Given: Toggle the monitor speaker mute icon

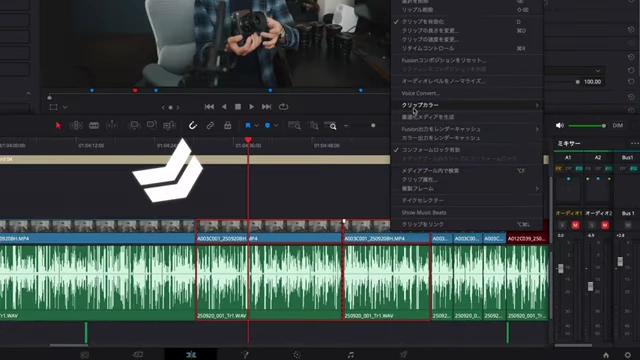Looking at the screenshot, I should click(x=560, y=126).
